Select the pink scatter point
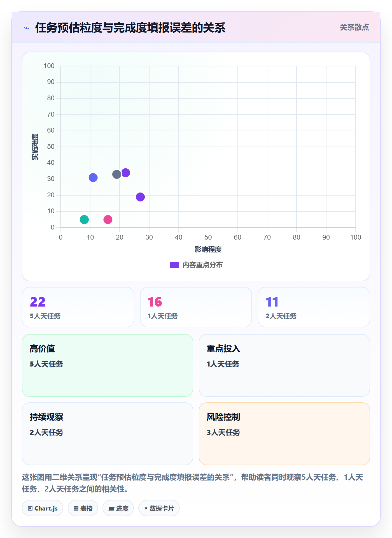 pos(108,220)
